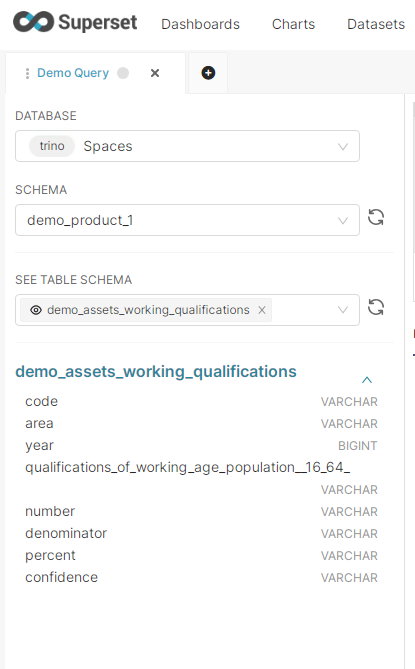Viewport: 415px width, 669px height.
Task: Select the year column row
Action: [x=201, y=445]
